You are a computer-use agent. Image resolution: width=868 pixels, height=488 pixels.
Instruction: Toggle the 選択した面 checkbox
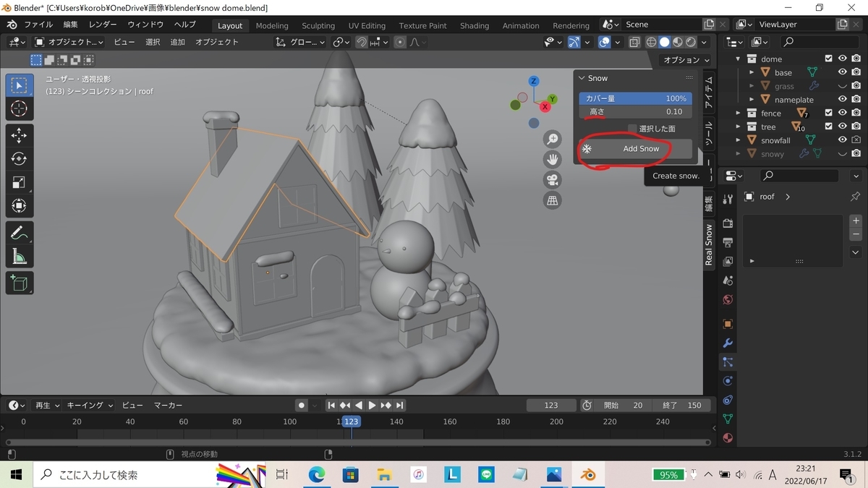click(632, 129)
